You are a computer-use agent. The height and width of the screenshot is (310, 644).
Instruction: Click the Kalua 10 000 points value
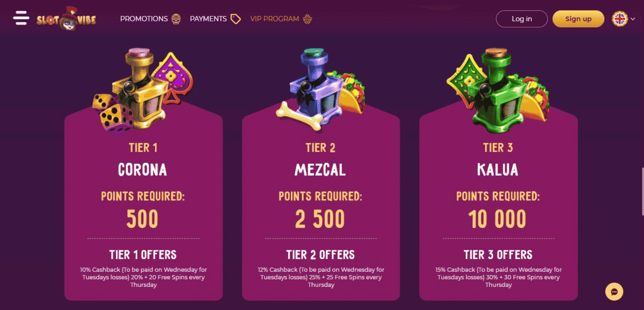(x=497, y=219)
